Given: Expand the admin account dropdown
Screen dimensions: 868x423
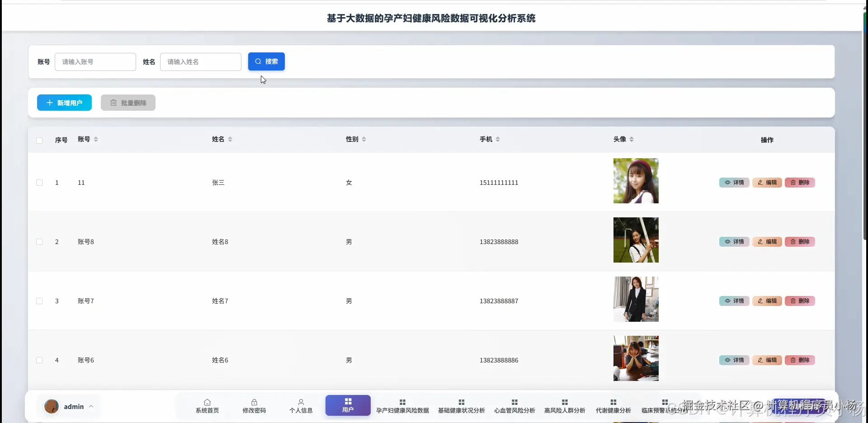Looking at the screenshot, I should coord(91,406).
